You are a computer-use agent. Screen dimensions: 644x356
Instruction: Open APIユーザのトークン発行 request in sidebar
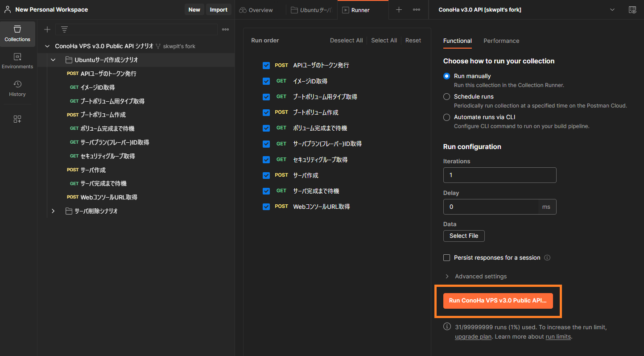108,74
